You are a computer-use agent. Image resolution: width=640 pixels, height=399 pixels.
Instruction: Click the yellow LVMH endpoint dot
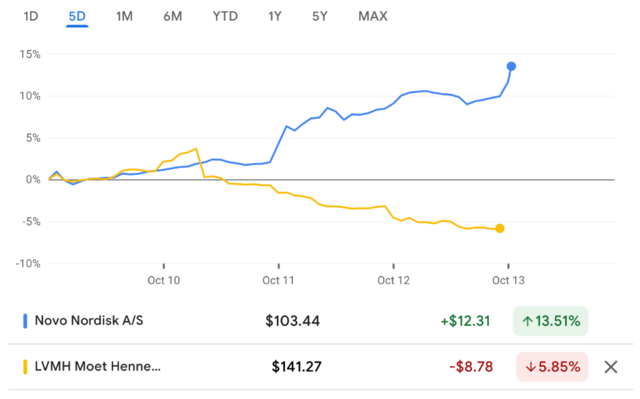[x=500, y=228]
